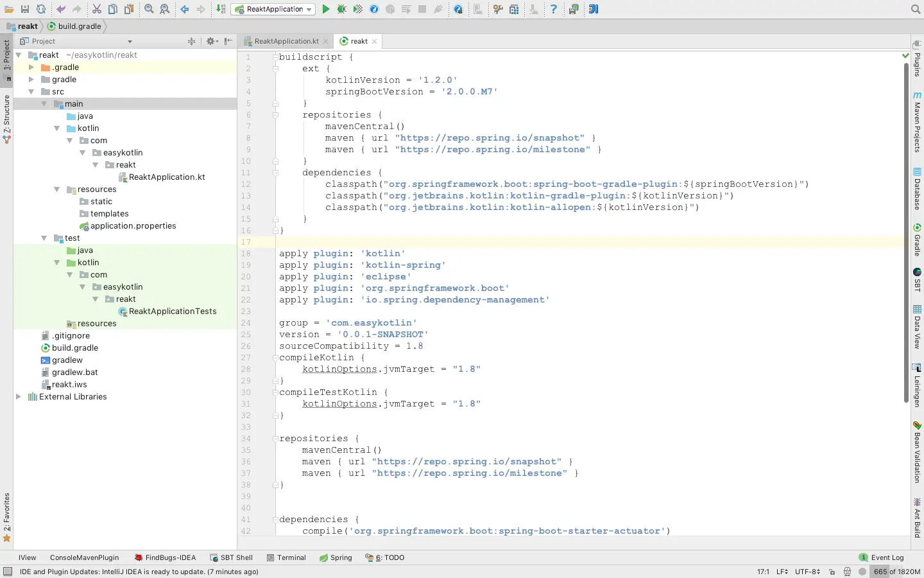
Task: Expand the External Libraries node
Action: [19, 397]
